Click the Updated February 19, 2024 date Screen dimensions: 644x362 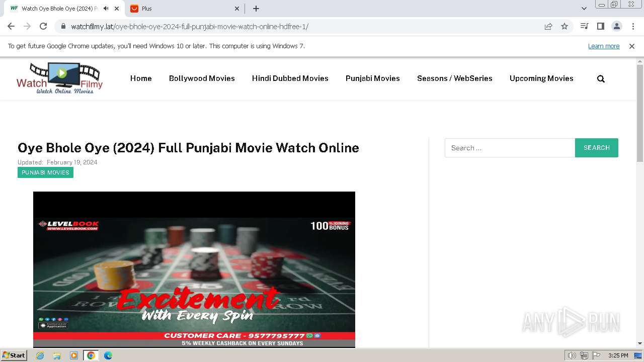57,162
